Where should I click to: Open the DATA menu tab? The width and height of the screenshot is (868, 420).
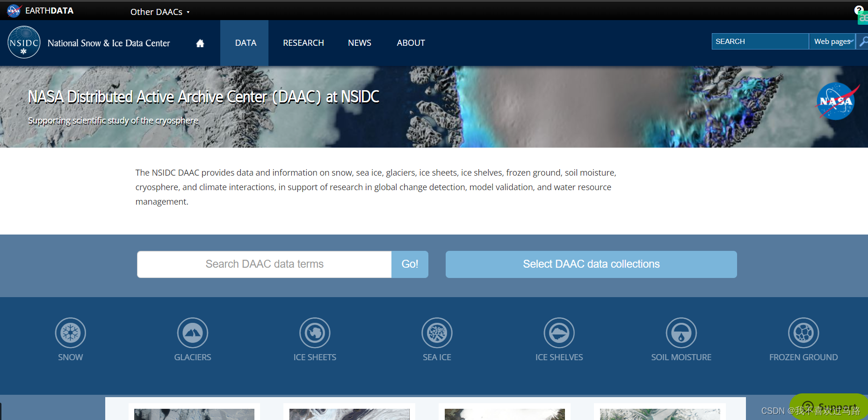246,43
